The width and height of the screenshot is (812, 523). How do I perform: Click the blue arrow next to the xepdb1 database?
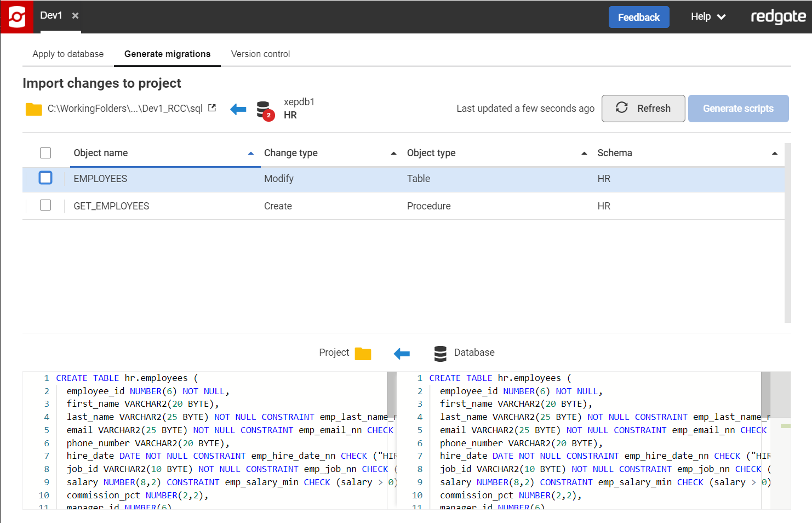point(238,109)
